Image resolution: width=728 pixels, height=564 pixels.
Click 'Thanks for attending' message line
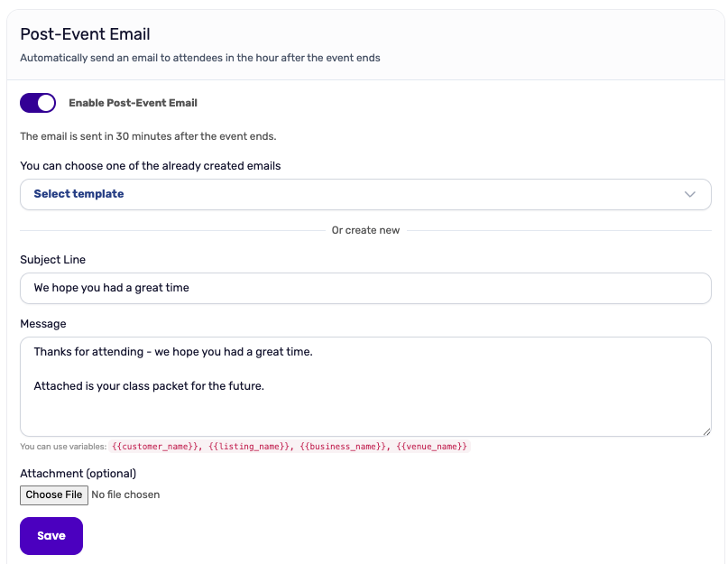coord(172,352)
